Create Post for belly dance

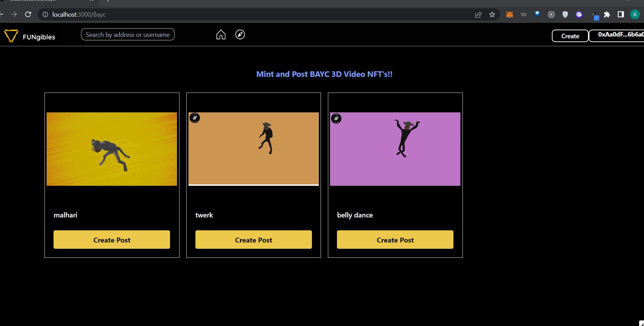pos(395,240)
